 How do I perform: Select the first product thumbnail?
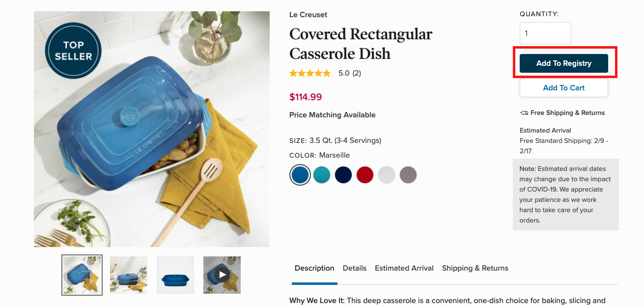click(82, 275)
